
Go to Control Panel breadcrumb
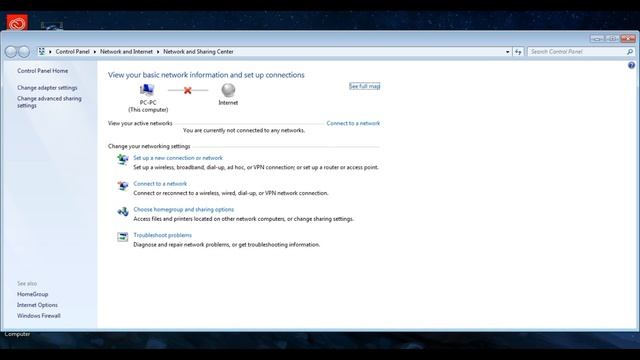click(72, 52)
